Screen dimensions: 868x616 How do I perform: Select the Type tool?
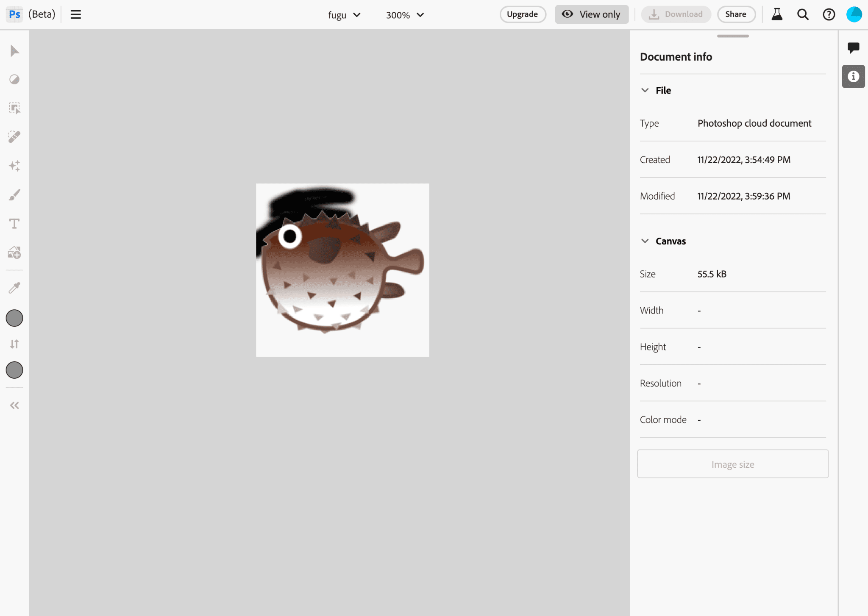[x=15, y=223]
